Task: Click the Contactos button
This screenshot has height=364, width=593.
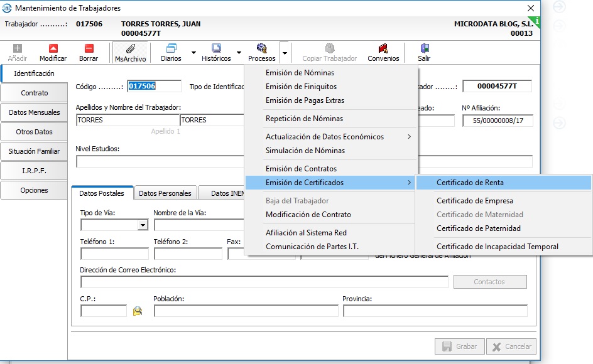Action: (490, 282)
